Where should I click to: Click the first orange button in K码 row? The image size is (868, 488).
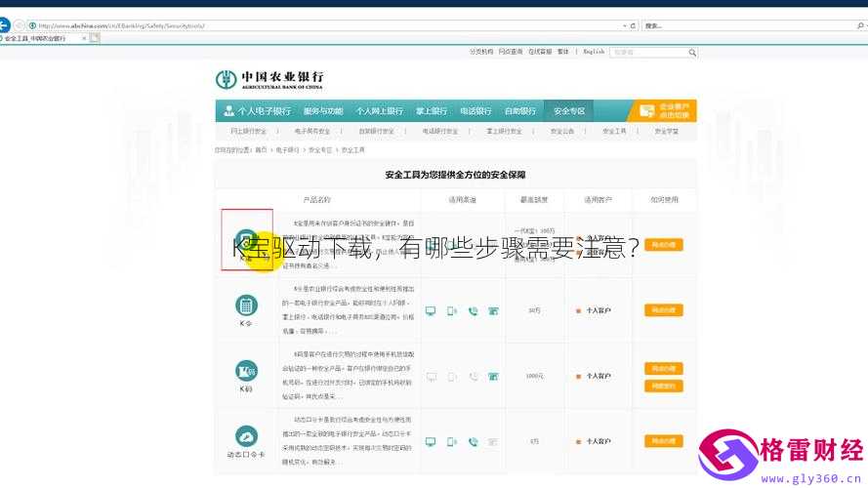click(664, 369)
